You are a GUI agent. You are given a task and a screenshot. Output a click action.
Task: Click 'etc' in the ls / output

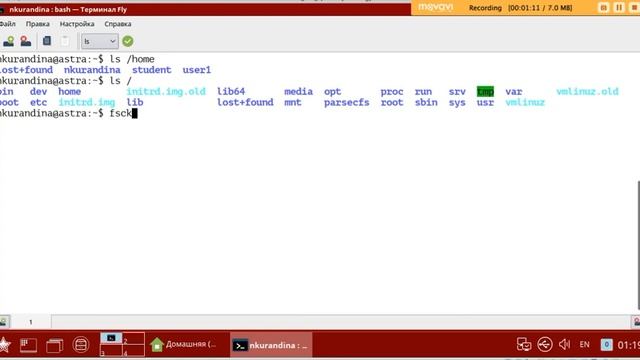click(38, 102)
